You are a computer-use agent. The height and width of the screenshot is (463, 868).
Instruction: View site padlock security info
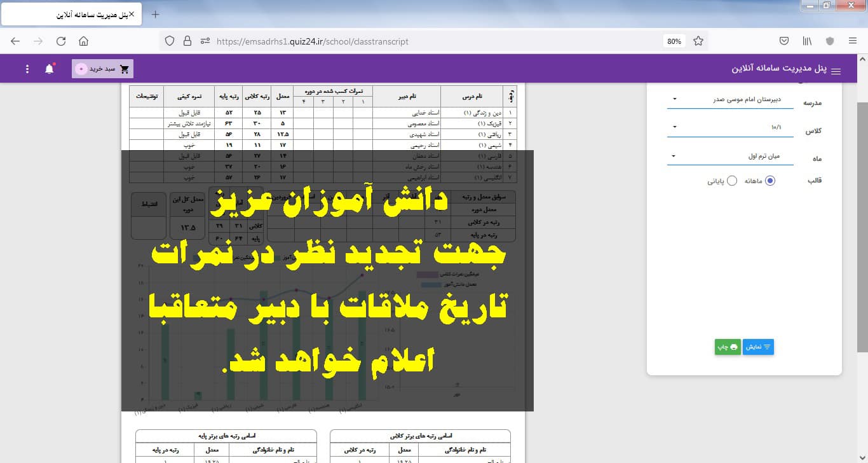pos(187,41)
